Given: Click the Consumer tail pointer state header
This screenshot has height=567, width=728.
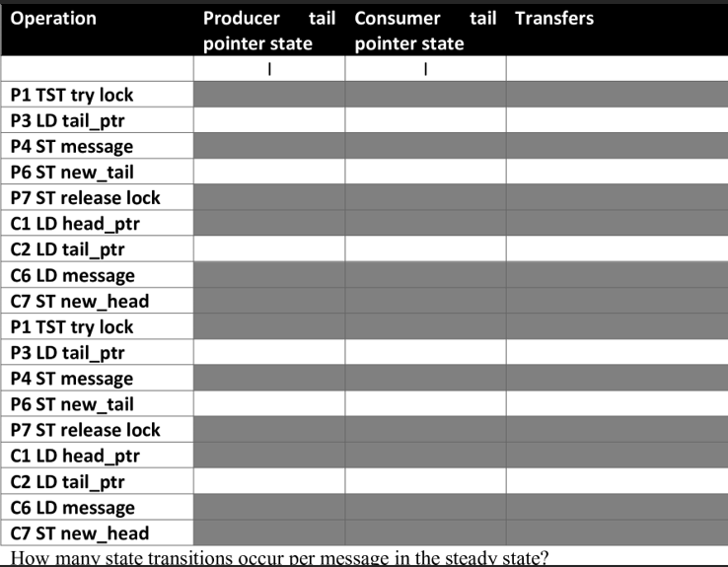Looking at the screenshot, I should 424,31.
